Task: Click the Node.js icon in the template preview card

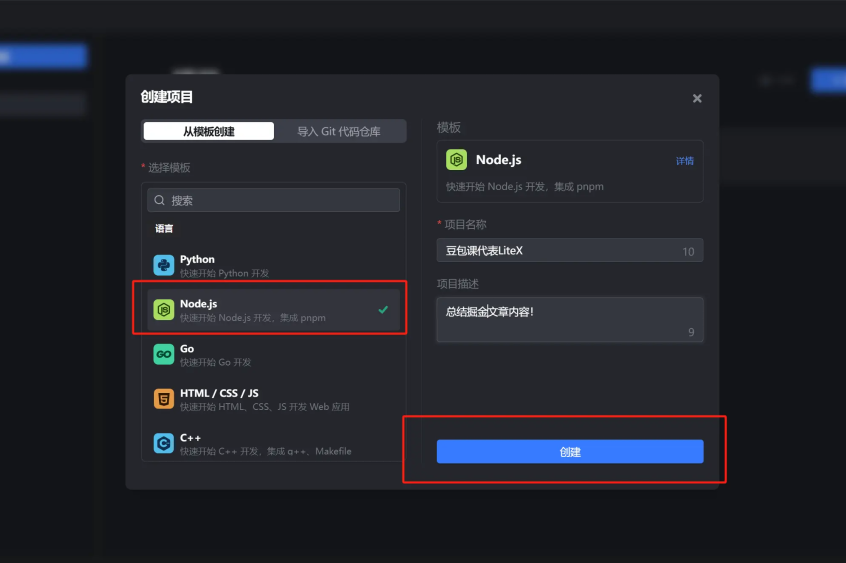Action: [x=456, y=160]
